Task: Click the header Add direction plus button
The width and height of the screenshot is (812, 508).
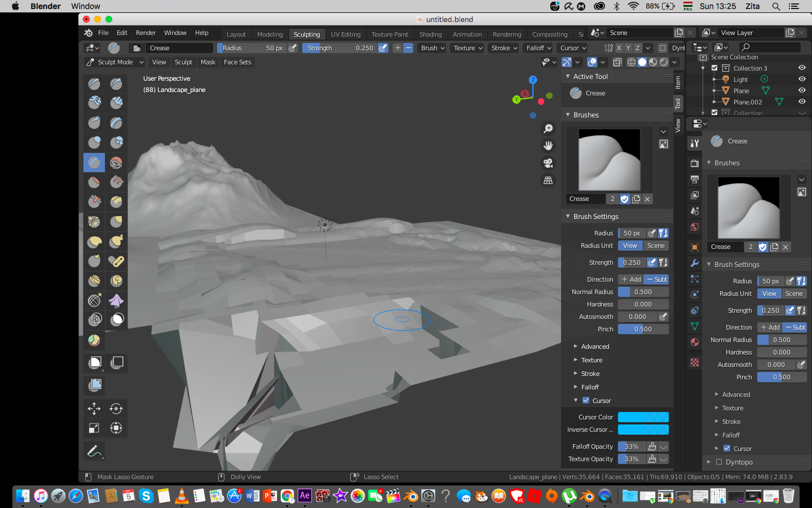Action: point(398,48)
